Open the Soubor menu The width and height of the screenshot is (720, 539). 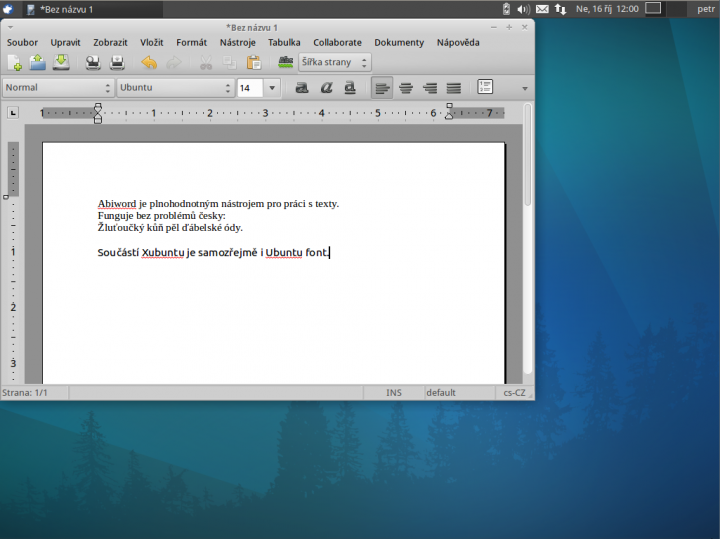[22, 42]
